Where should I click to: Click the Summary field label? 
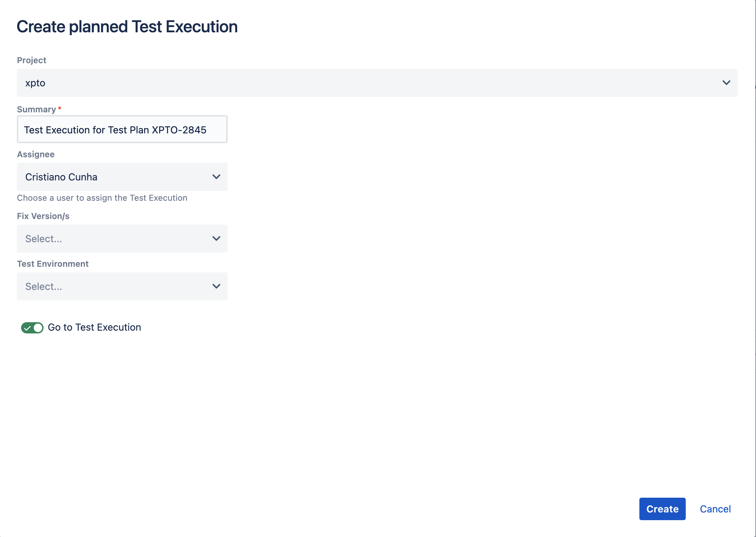(x=37, y=110)
